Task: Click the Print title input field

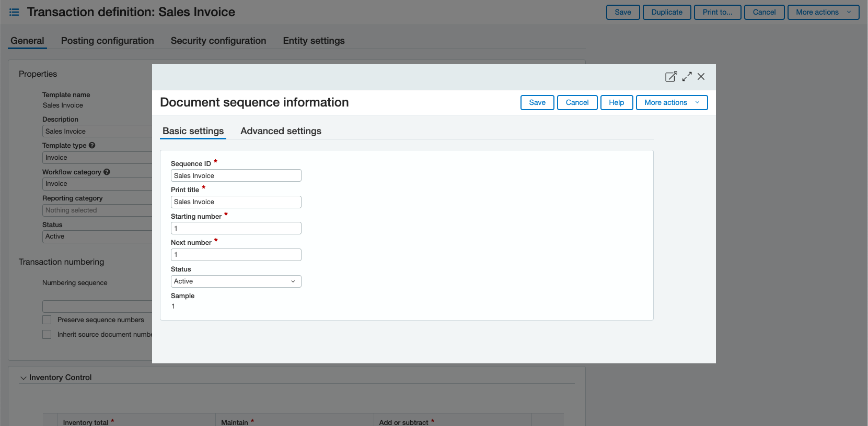Action: coord(236,202)
